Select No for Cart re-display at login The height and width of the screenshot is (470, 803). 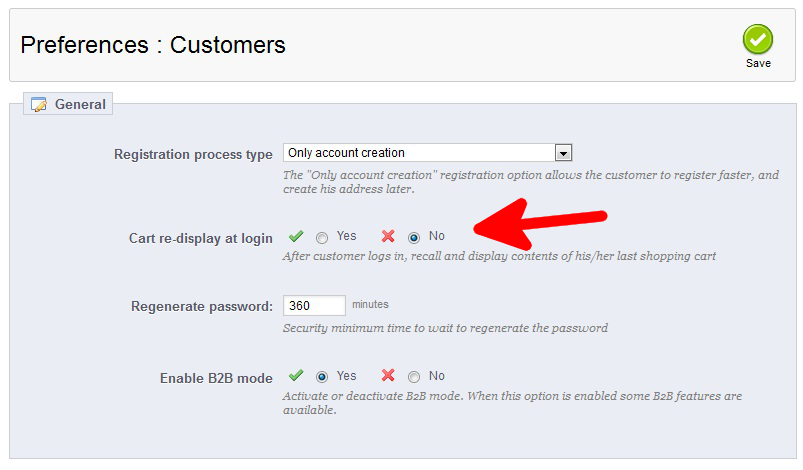click(414, 238)
